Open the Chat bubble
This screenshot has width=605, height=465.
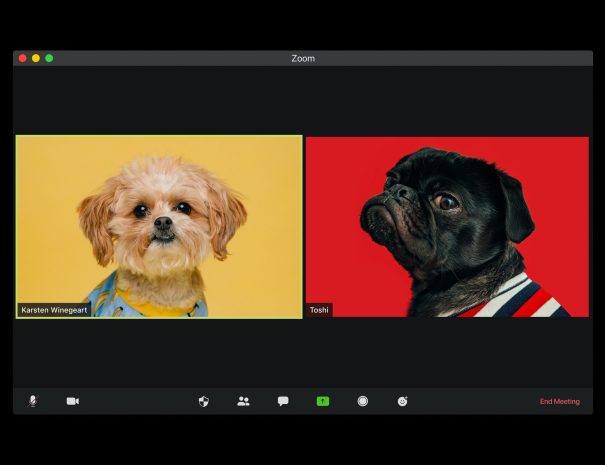[283, 401]
